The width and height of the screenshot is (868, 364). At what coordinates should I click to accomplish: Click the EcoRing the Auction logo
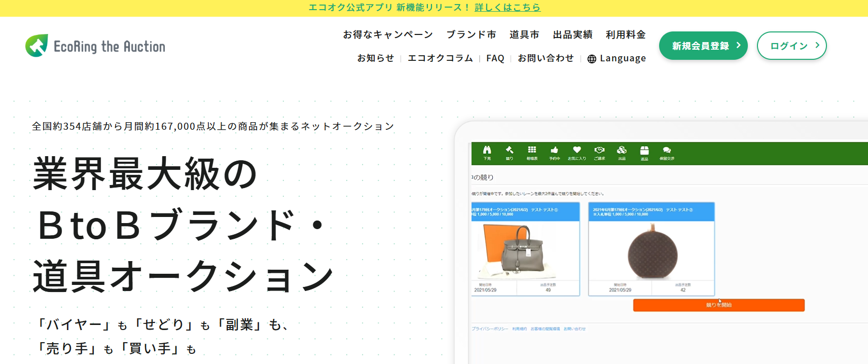pos(95,46)
